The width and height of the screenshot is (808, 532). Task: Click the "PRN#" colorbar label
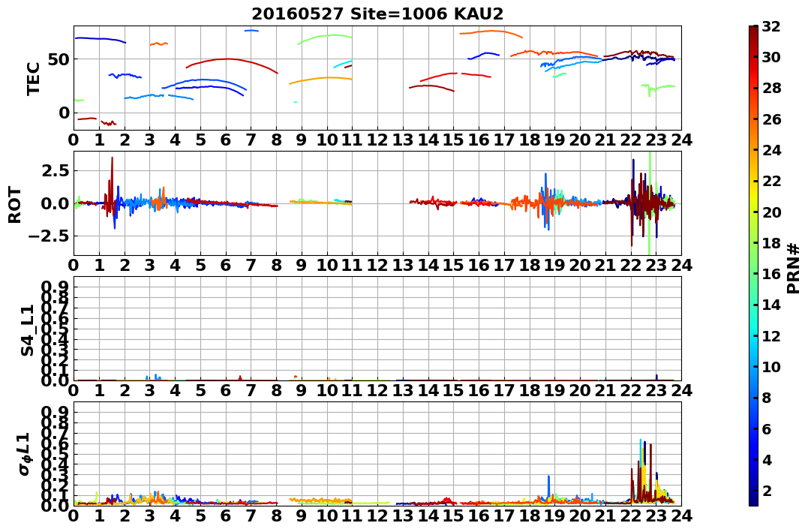[x=793, y=268]
